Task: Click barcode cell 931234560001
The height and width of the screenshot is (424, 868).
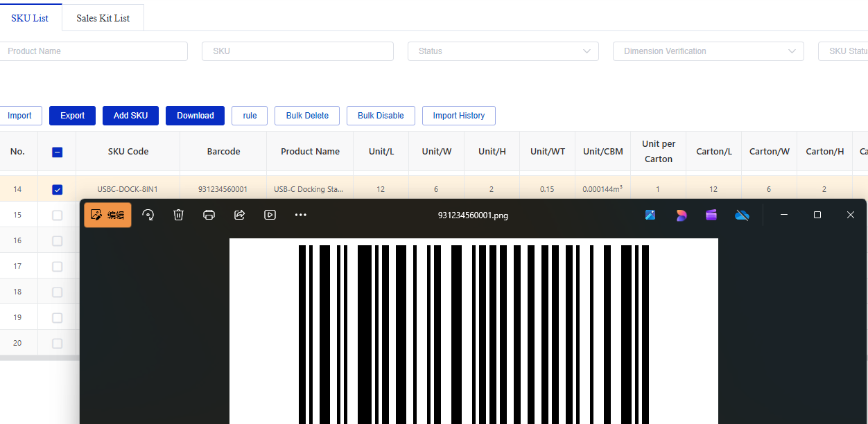Action: click(223, 189)
